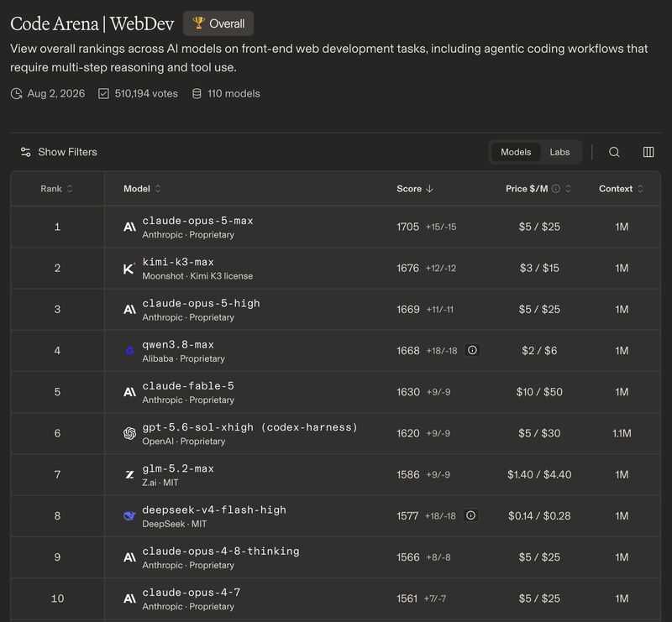Image resolution: width=672 pixels, height=622 pixels.
Task: Click score 1561 for claude-opus-4-7
Action: pos(407,598)
